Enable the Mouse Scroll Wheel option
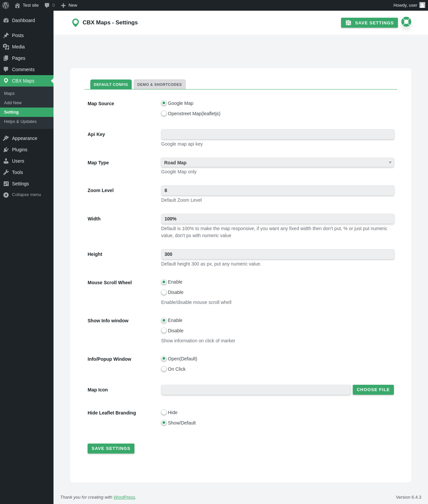Viewport: 428px width, 504px height. tap(164, 282)
